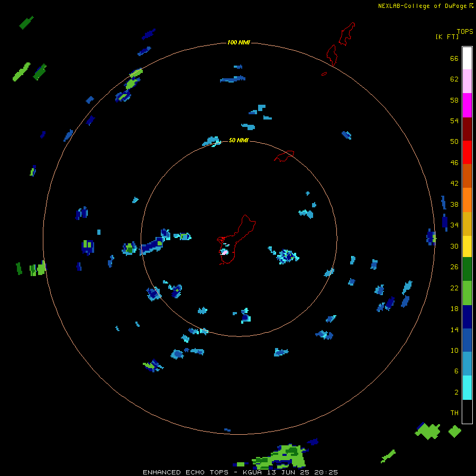The width and height of the screenshot is (476, 476).
Task: Click the orange swatch between 38 and 42
Action: pyautogui.click(x=467, y=200)
